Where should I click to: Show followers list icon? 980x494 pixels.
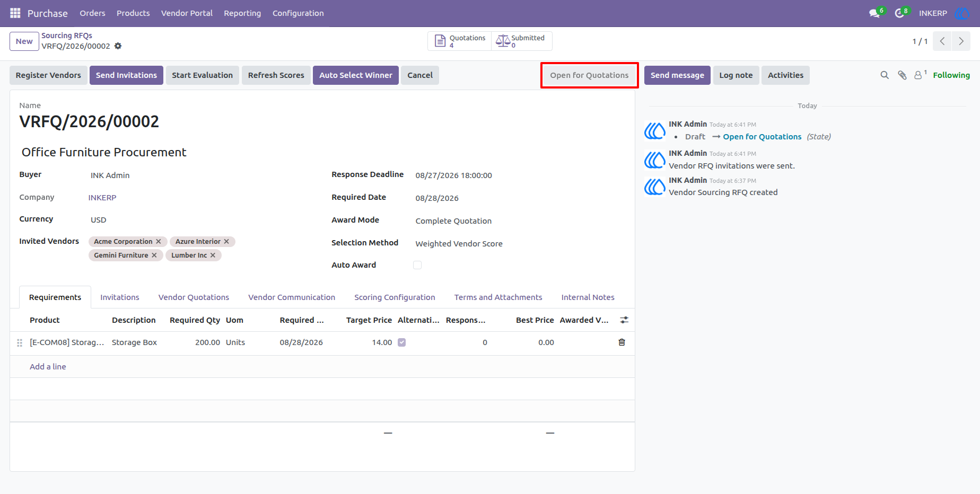pyautogui.click(x=918, y=75)
